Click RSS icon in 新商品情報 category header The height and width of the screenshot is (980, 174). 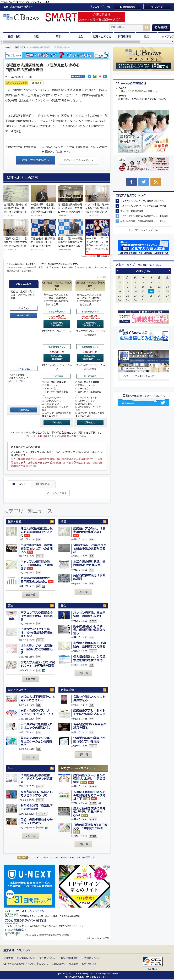(104, 690)
